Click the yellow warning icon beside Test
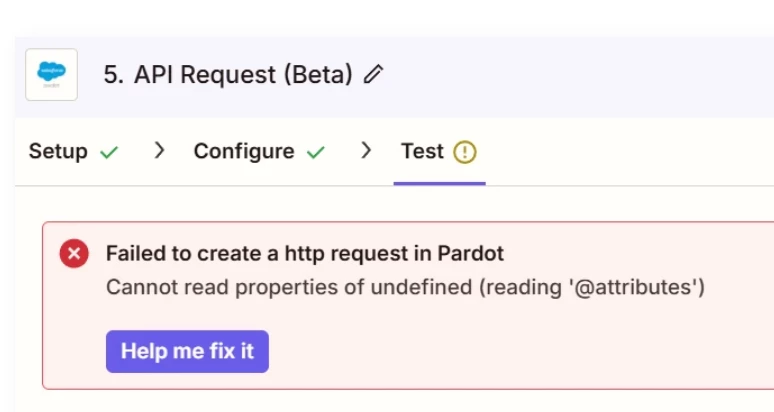This screenshot has height=412, width=774. click(x=465, y=152)
